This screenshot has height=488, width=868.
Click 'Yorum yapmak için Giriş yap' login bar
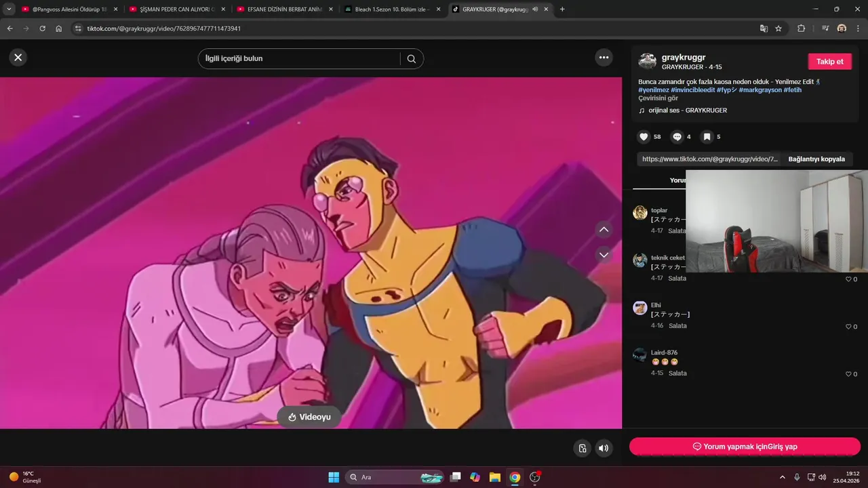click(x=745, y=447)
